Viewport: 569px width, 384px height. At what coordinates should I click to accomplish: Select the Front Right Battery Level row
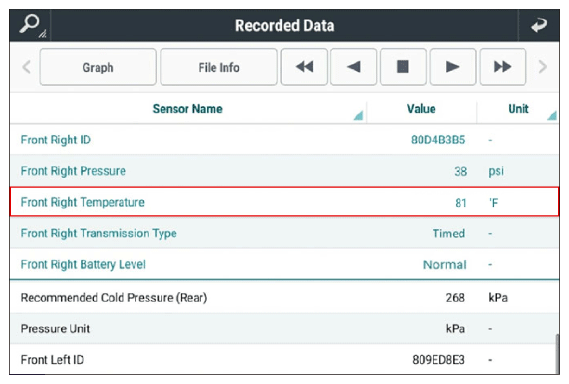coord(284,264)
